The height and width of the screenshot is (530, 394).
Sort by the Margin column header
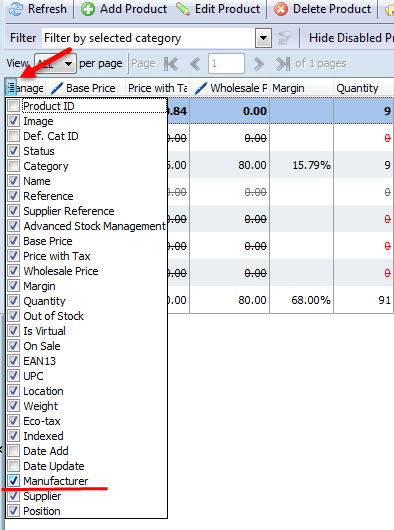(x=288, y=88)
